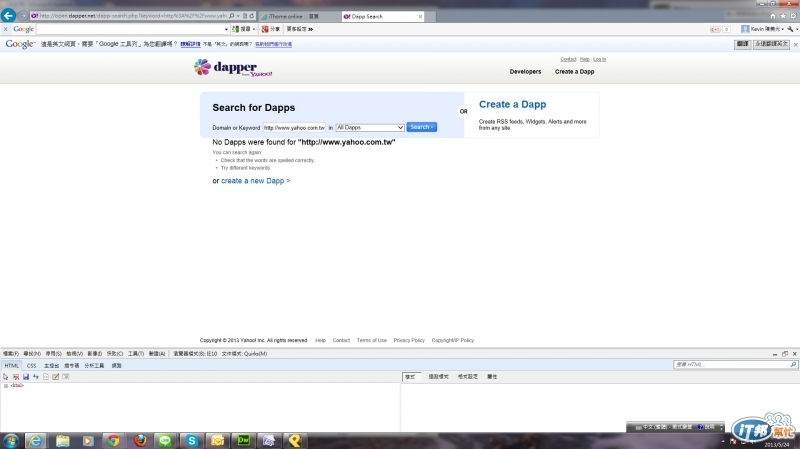The width and height of the screenshot is (800, 449).
Task: Click Developers in the top navigation
Action: click(x=525, y=72)
